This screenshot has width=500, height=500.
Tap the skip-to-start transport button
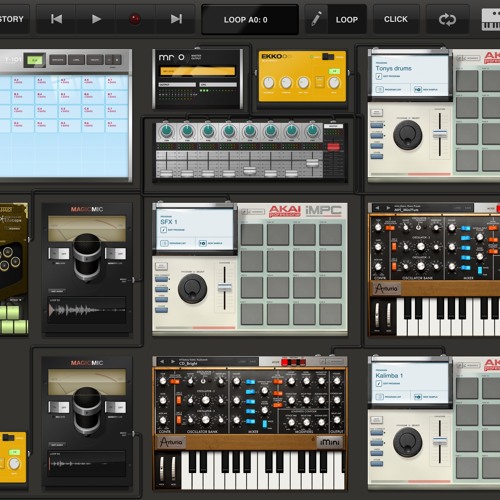click(56, 19)
